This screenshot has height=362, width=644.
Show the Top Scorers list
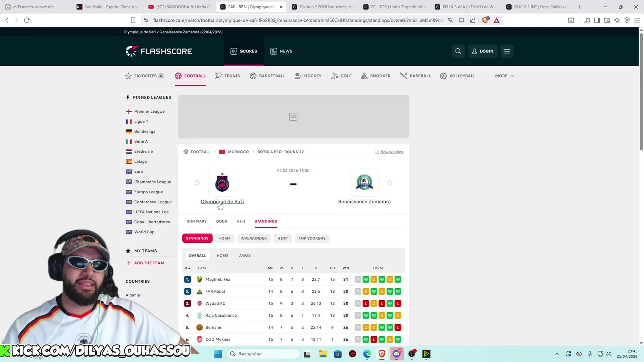click(x=312, y=238)
